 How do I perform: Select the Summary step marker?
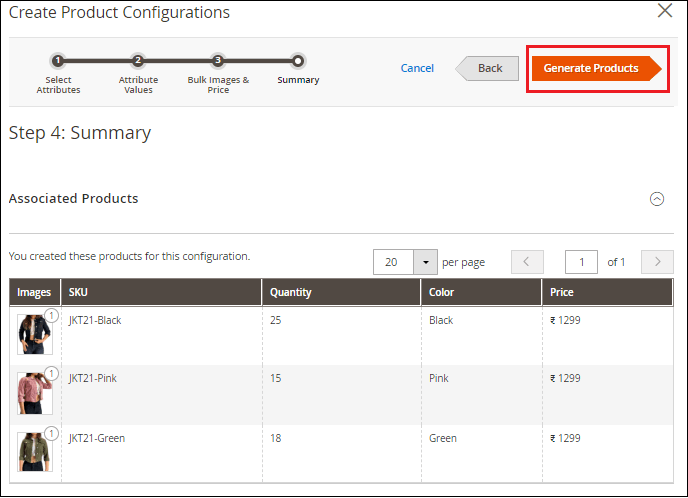(298, 61)
